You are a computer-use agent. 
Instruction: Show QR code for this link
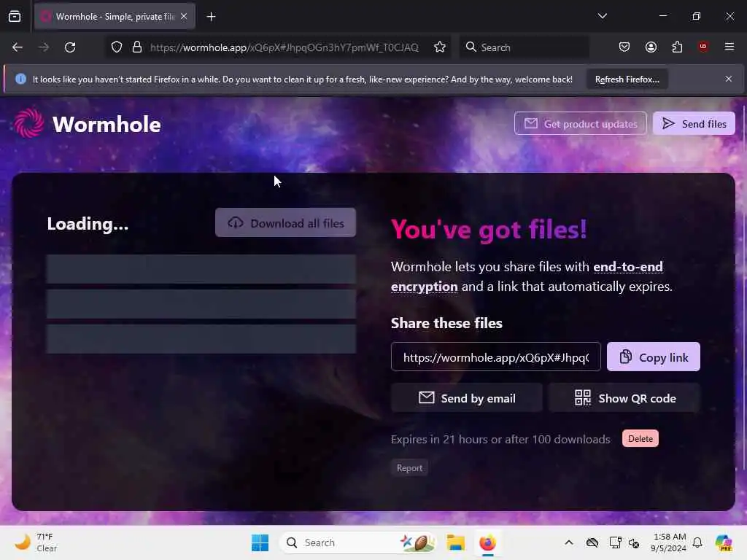tap(624, 398)
